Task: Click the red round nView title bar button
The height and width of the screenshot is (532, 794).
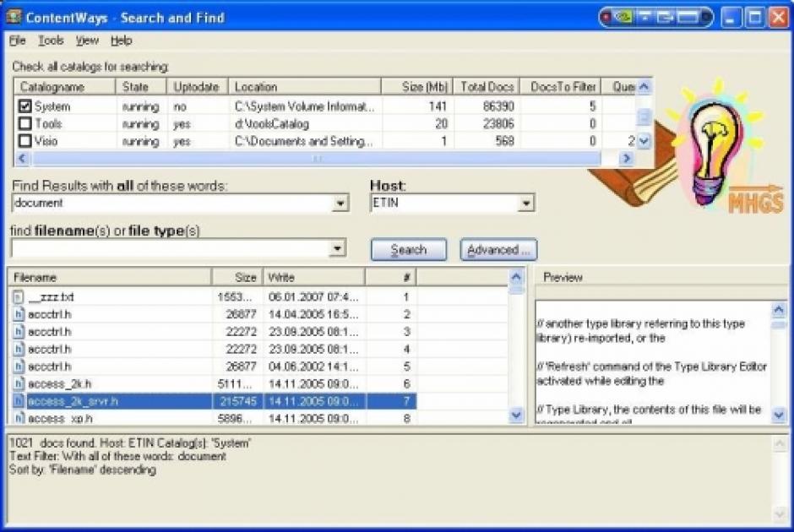Action: [x=606, y=17]
